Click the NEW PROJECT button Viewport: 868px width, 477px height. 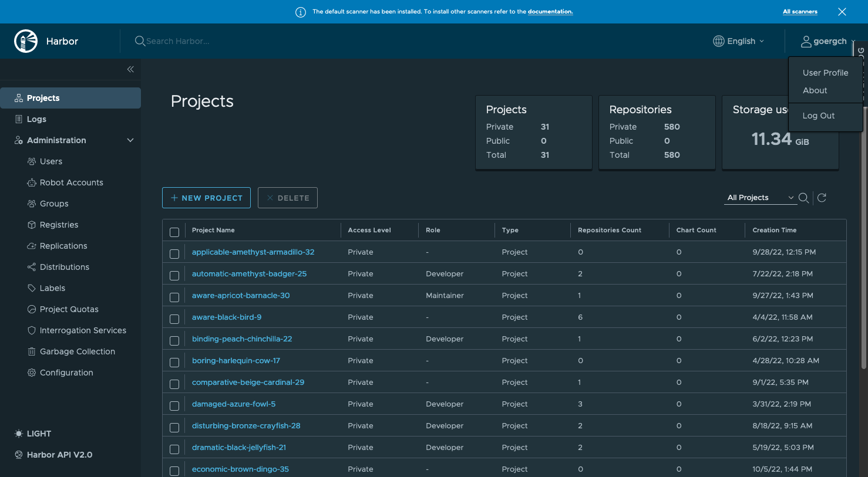(206, 198)
